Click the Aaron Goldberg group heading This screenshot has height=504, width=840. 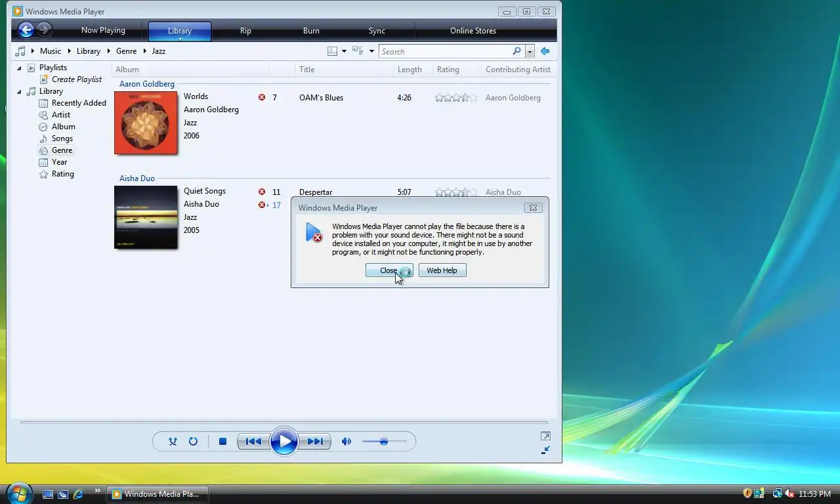(x=147, y=84)
